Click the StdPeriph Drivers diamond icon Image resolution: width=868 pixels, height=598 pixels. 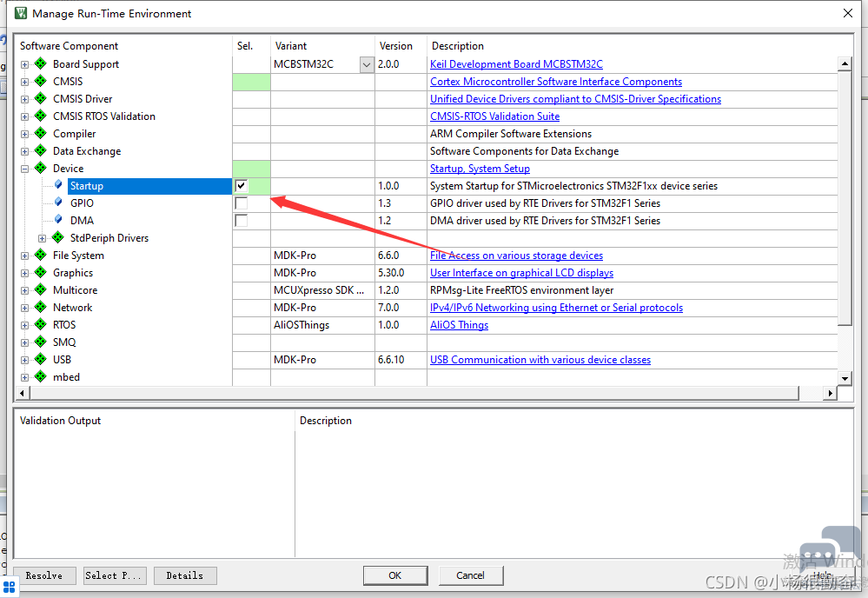(x=58, y=237)
